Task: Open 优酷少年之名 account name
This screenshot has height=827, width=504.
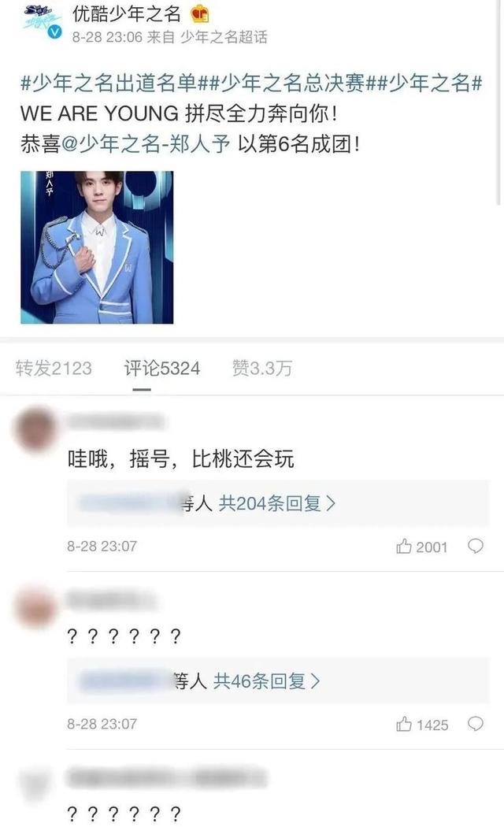Action: 127,13
